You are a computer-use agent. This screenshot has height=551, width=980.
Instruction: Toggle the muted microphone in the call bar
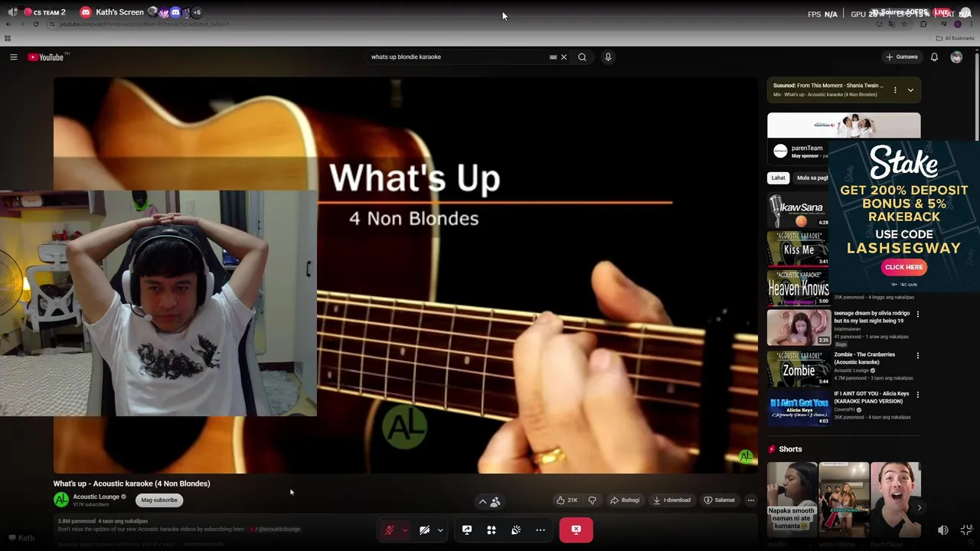tap(389, 530)
